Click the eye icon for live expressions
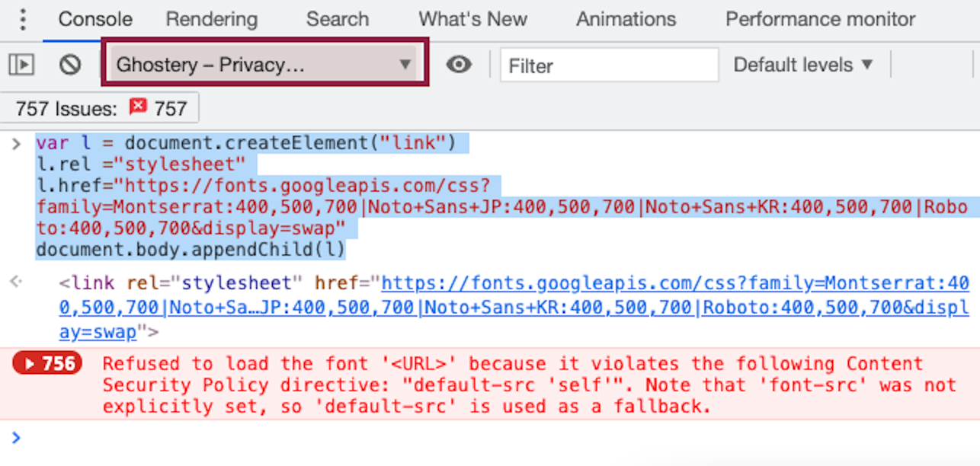 [x=459, y=65]
